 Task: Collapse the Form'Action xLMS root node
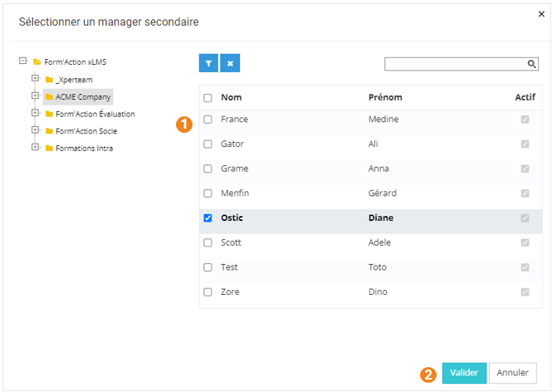22,61
